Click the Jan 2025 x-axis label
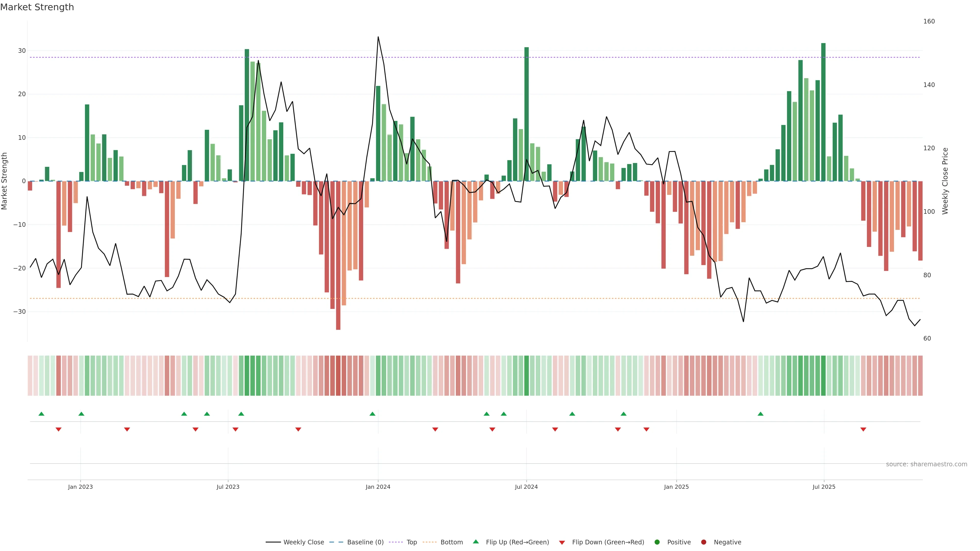 coord(676,487)
